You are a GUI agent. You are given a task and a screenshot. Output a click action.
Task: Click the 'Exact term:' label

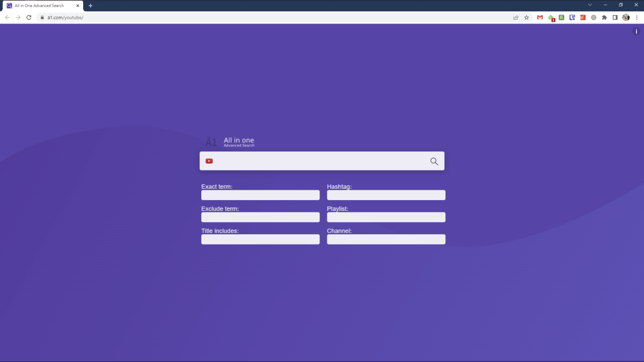coord(217,187)
